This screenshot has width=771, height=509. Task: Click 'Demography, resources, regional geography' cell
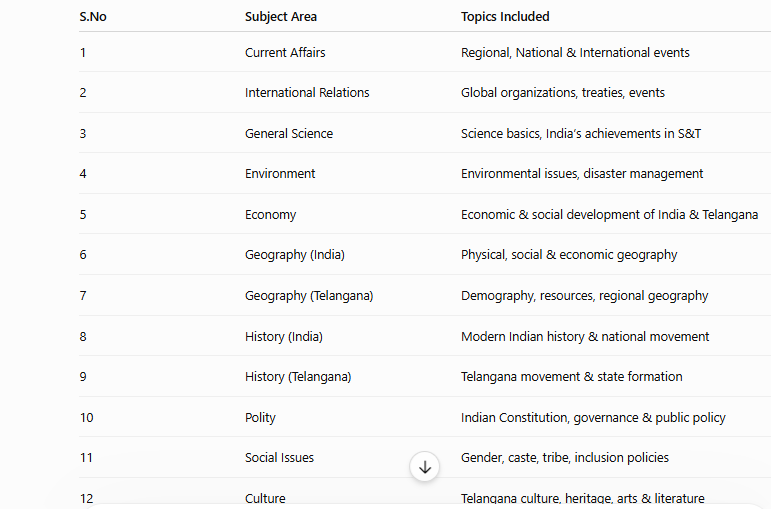[584, 296]
